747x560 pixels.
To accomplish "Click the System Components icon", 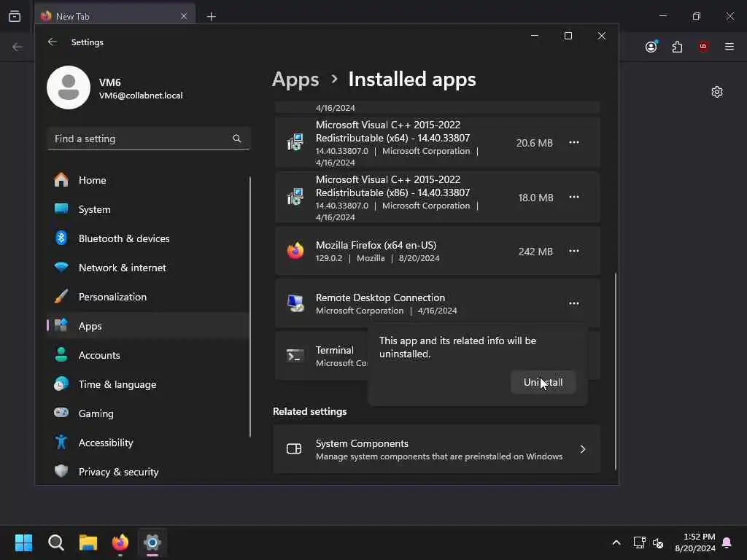I will 294,448.
